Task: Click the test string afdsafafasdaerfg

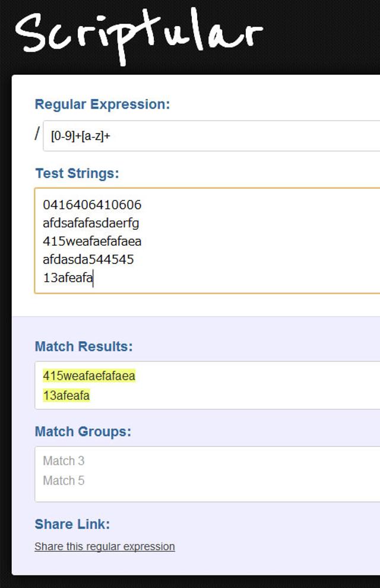Action: click(x=91, y=223)
